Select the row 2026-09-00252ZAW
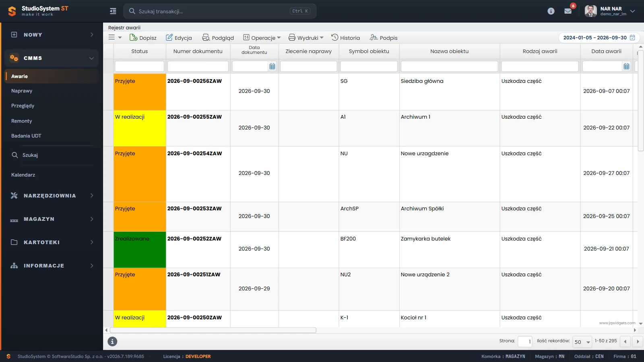The image size is (644, 362). [370, 249]
